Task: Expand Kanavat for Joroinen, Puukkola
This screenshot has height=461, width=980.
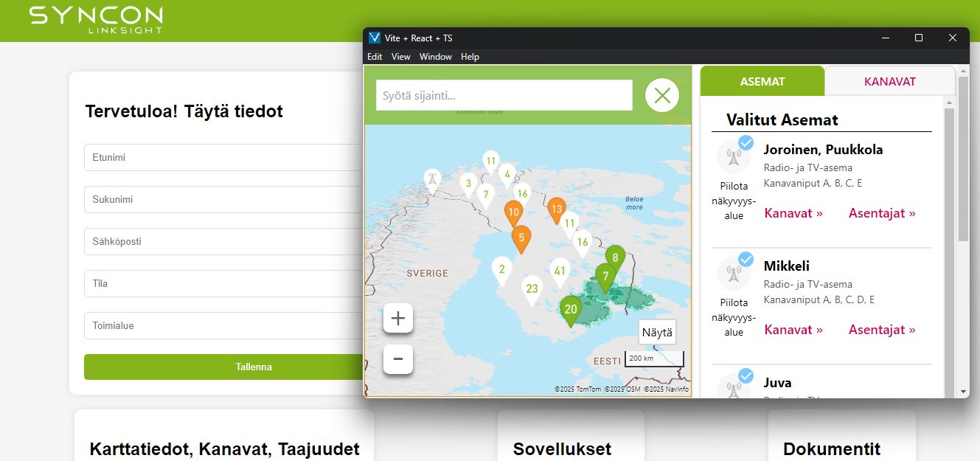Action: (x=793, y=213)
